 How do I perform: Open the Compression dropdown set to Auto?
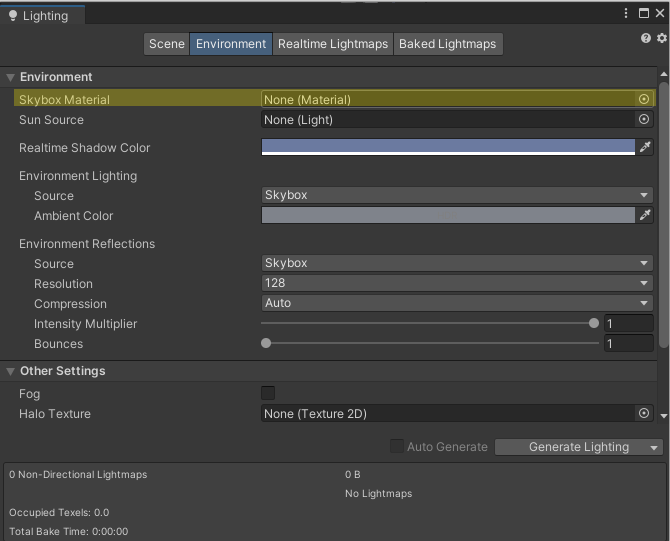(457, 303)
